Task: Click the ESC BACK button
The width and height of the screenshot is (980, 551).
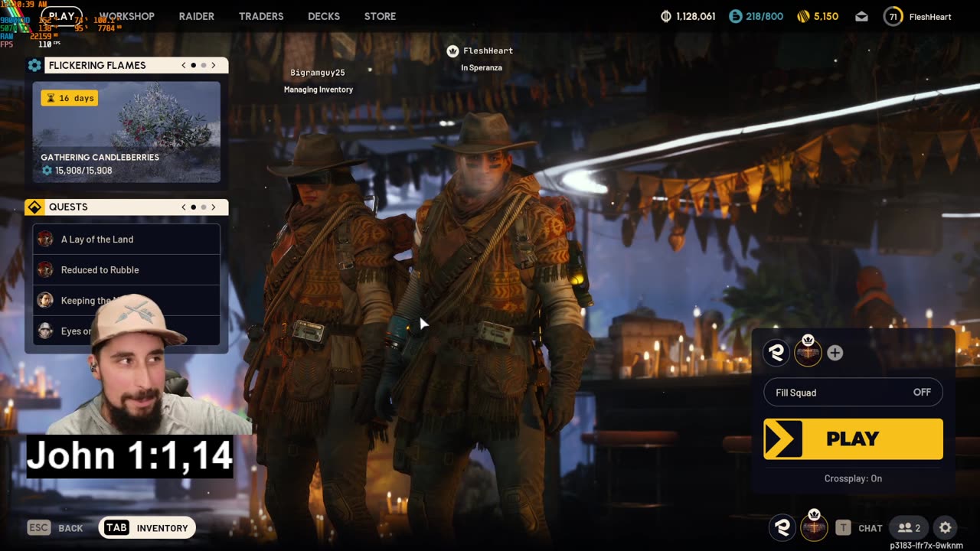Action: [55, 528]
